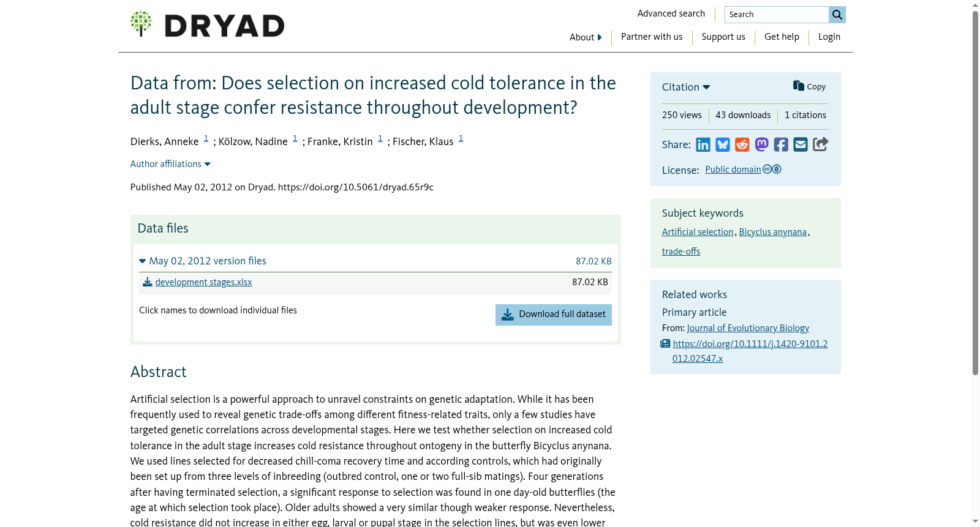Share the dataset on Reddit

[742, 144]
